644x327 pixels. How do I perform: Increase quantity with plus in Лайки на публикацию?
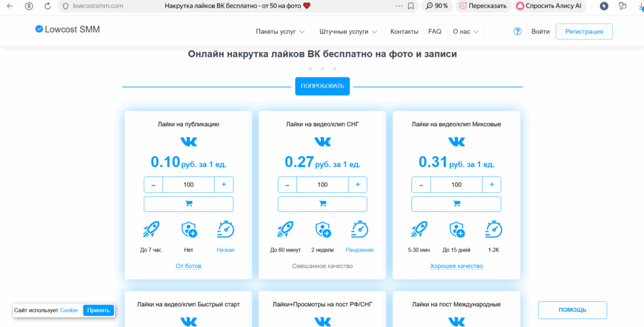pos(223,185)
